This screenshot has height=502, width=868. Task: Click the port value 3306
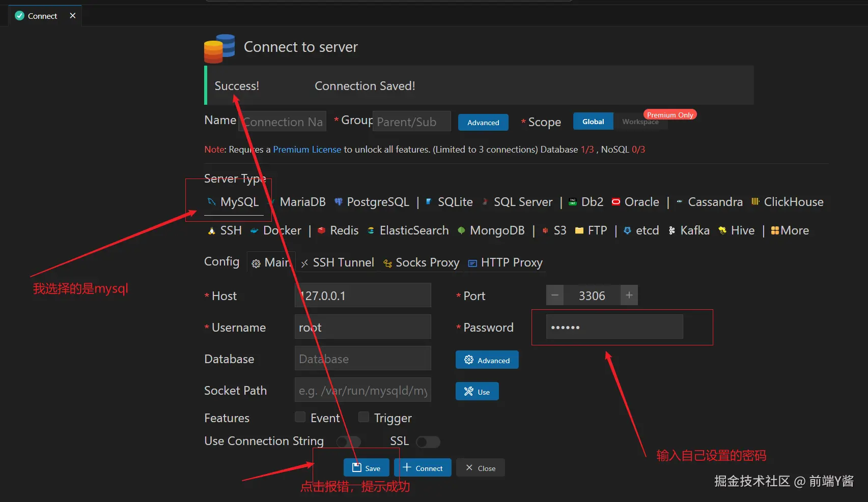pyautogui.click(x=592, y=296)
